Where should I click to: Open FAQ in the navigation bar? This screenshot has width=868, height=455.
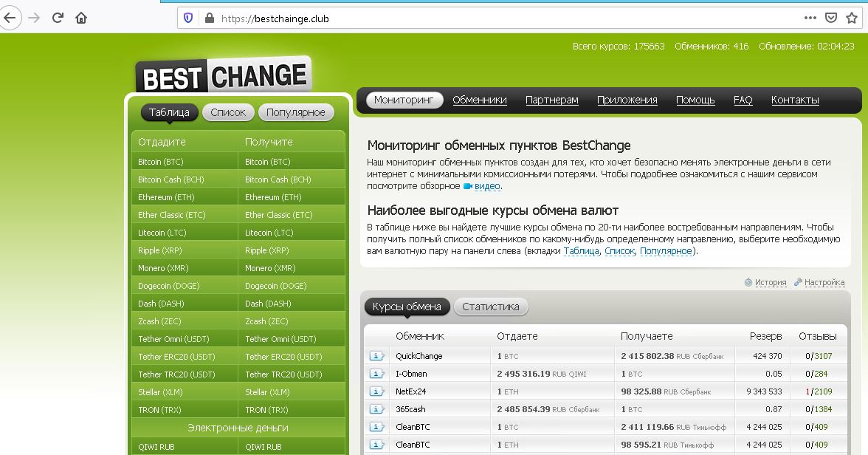coord(743,100)
